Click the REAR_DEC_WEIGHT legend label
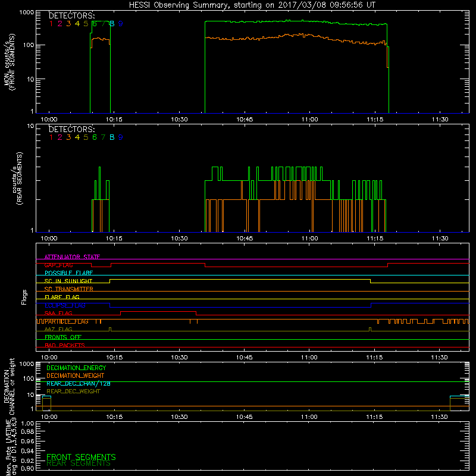Screen dimensions: 476x476 (x=73, y=392)
